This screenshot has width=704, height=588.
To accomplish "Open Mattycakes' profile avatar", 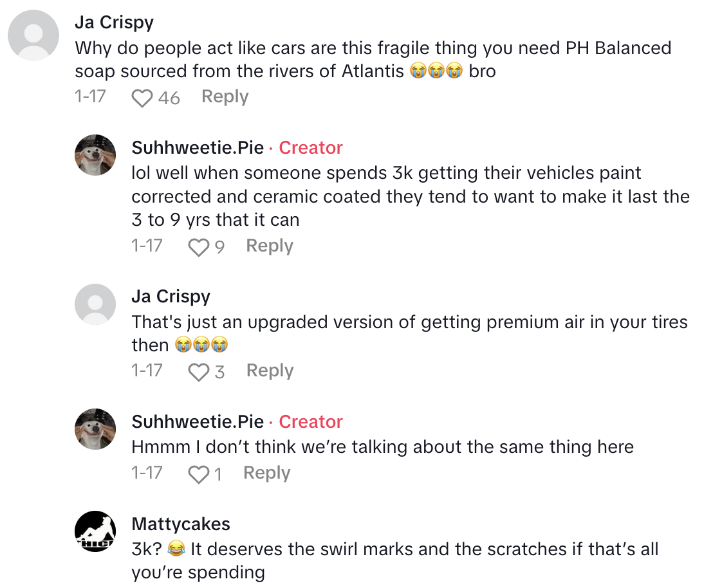I will [x=96, y=531].
